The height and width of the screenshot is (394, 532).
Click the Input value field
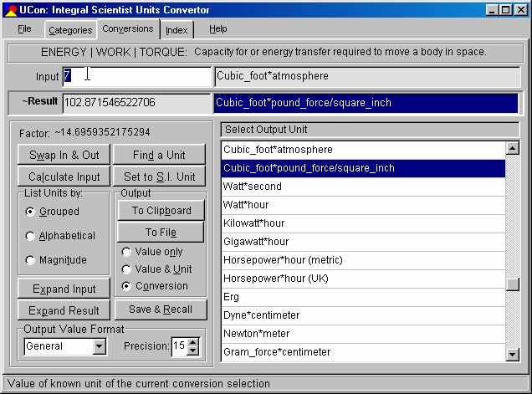tap(136, 76)
